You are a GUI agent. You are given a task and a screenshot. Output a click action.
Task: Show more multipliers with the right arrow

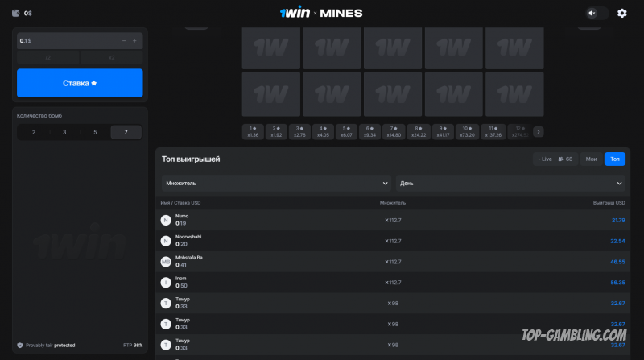pos(539,132)
